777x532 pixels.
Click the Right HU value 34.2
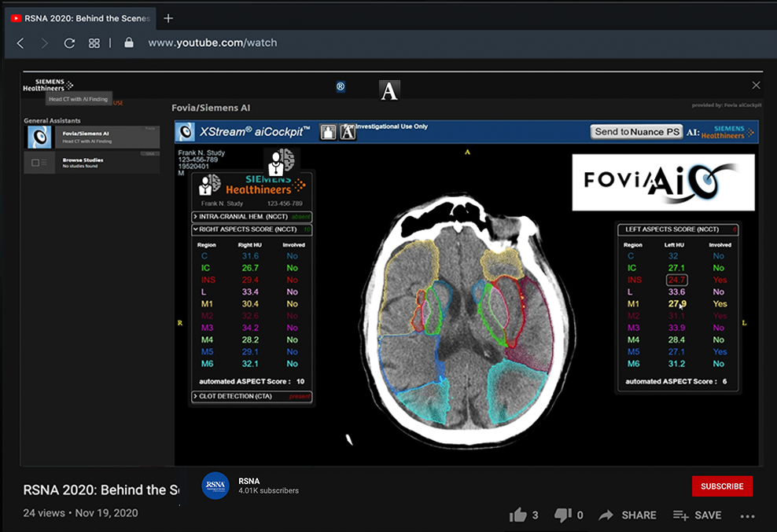click(250, 328)
